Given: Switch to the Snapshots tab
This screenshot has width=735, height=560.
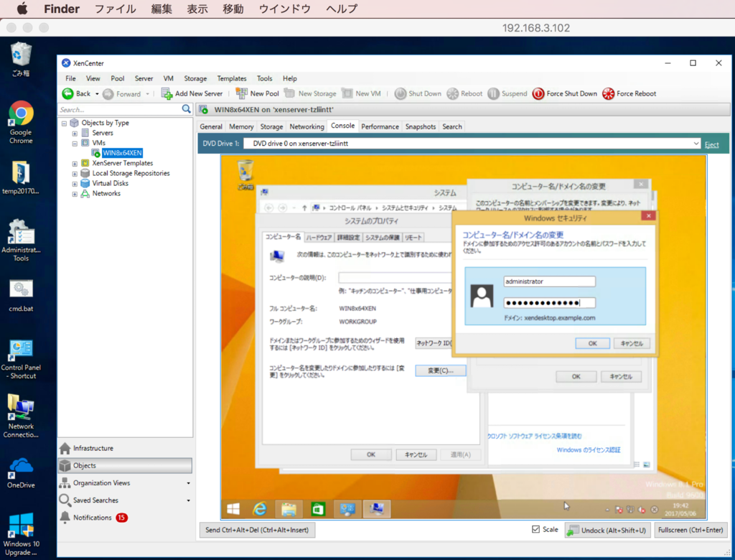Looking at the screenshot, I should click(x=421, y=126).
